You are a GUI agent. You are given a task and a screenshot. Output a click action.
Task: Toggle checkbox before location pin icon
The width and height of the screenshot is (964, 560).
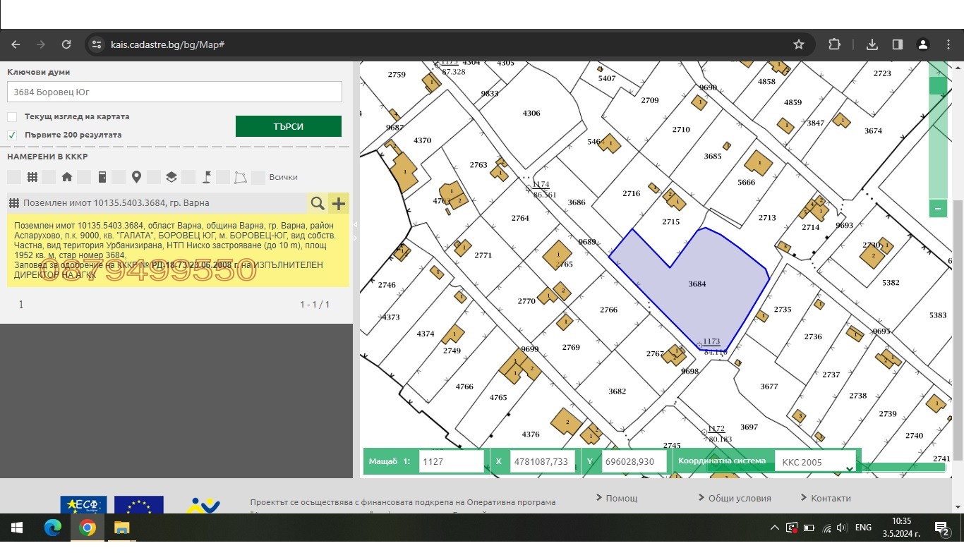tap(119, 177)
